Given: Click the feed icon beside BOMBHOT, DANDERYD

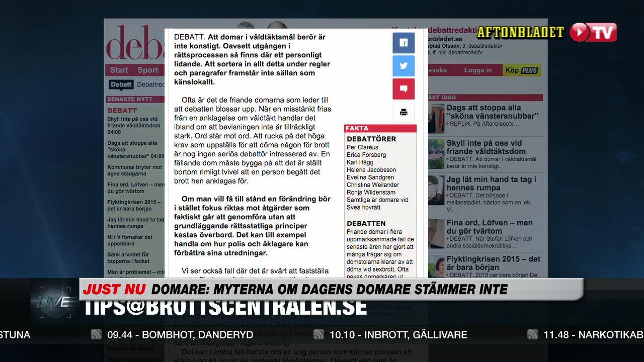Looking at the screenshot, I should tap(96, 334).
